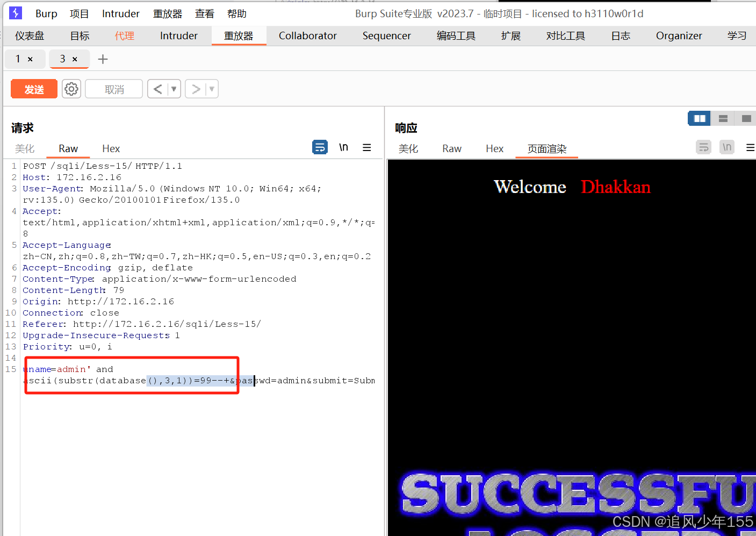Click the 'Upgrade-Insecure-Requests: 1' line
Image resolution: width=756 pixels, height=536 pixels.
tap(102, 335)
